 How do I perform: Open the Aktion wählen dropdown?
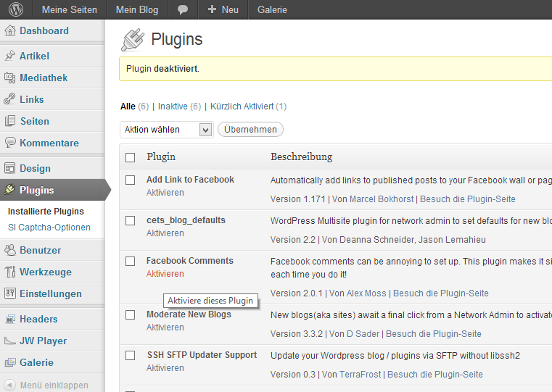166,130
